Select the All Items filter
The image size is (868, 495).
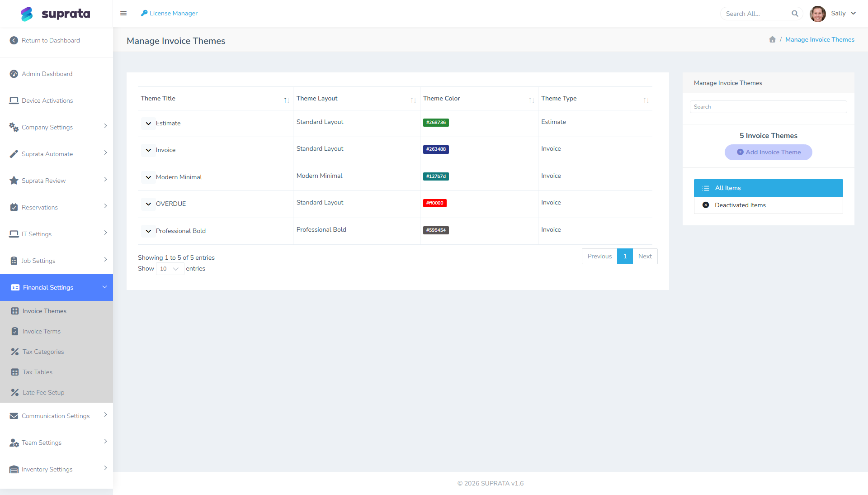[768, 188]
